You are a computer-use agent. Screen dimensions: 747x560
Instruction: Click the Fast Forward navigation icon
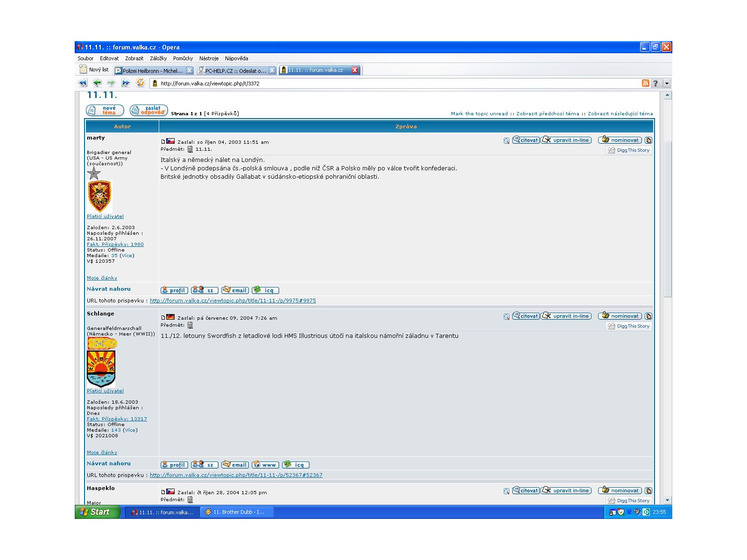126,83
